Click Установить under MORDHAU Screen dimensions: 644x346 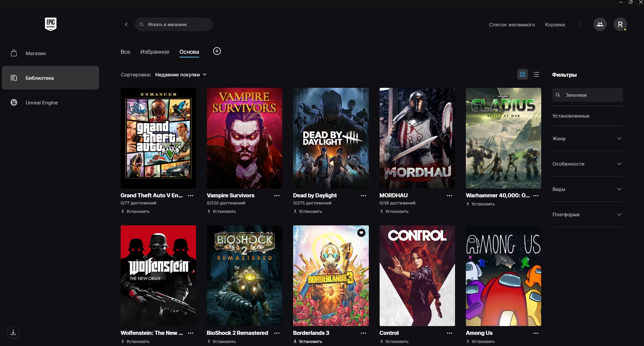click(x=394, y=212)
